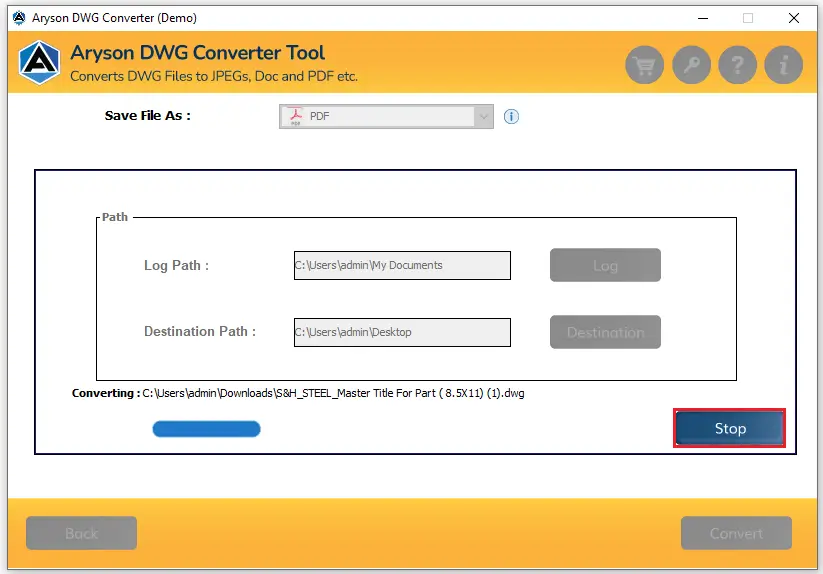This screenshot has height=574, width=823.
Task: Minimize the Aryson DWG Converter window
Action: [703, 18]
